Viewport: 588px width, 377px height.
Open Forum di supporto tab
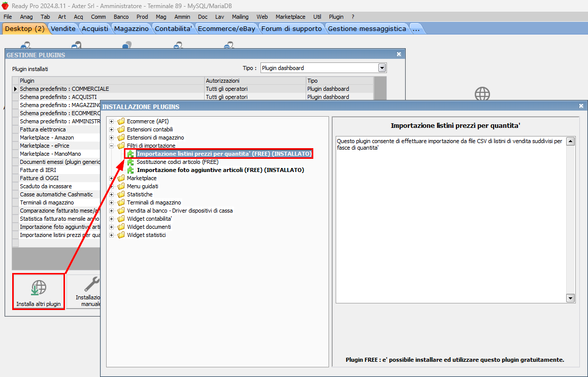pyautogui.click(x=291, y=29)
